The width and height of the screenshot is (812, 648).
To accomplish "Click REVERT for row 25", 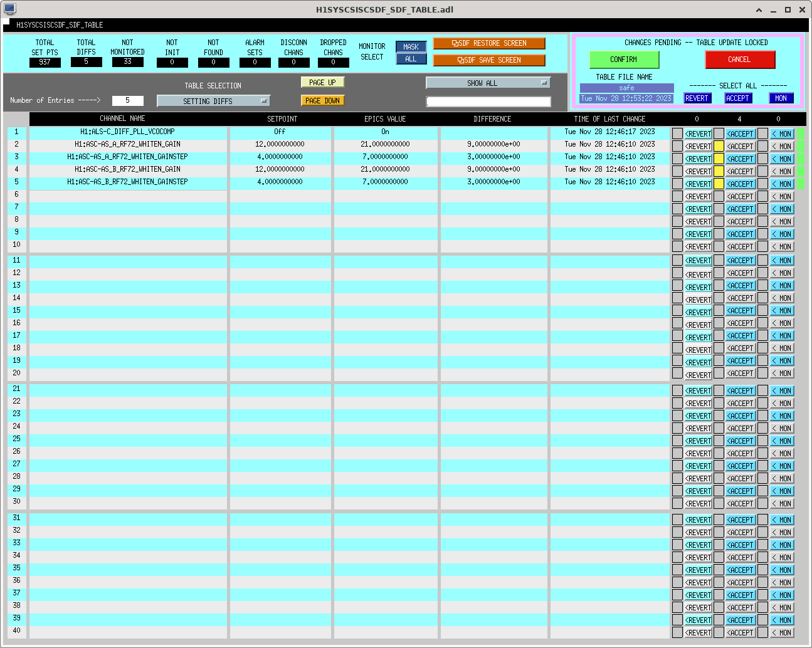I will point(698,441).
